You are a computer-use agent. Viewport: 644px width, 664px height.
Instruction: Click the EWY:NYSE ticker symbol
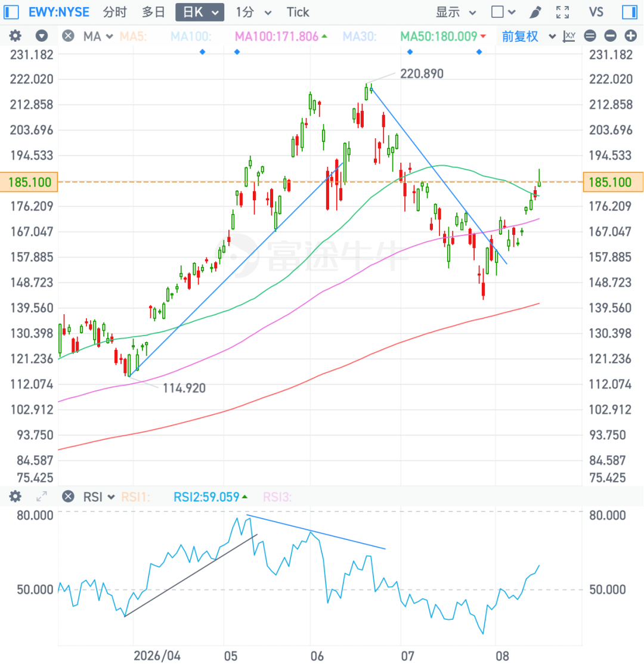coord(59,13)
